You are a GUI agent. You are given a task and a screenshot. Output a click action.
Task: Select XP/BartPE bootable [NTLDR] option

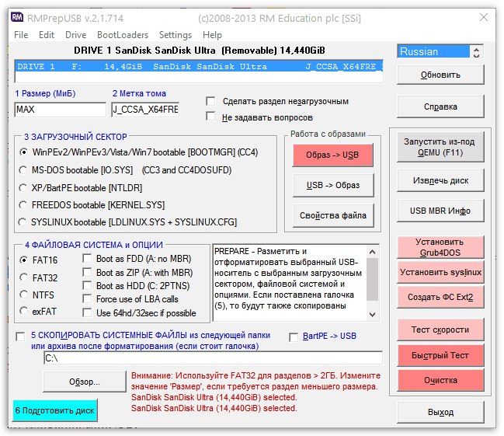point(23,187)
